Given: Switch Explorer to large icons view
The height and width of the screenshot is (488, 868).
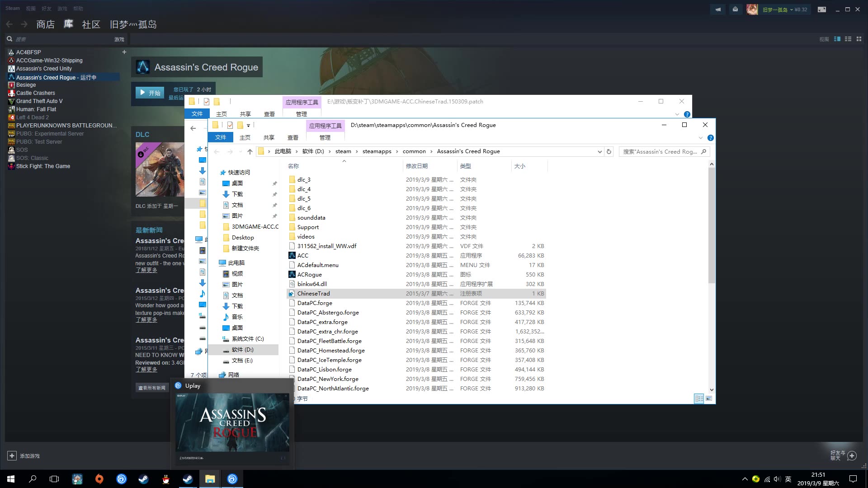Looking at the screenshot, I should coord(709,399).
